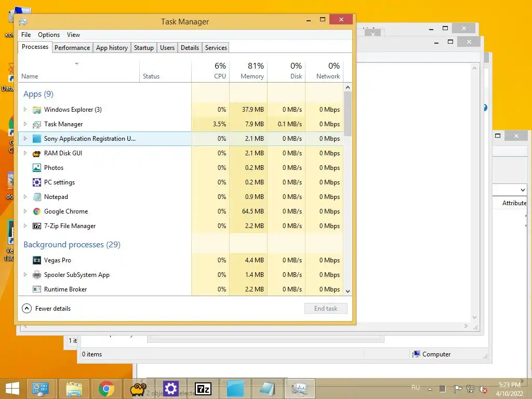The height and width of the screenshot is (399, 532).
Task: Sort by the Network column header
Action: (x=324, y=71)
